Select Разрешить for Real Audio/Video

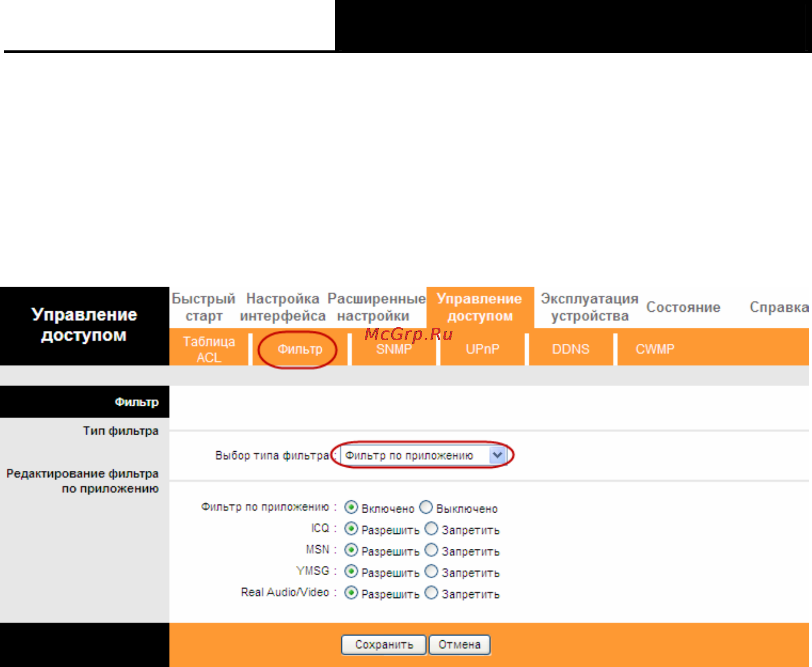pos(351,593)
